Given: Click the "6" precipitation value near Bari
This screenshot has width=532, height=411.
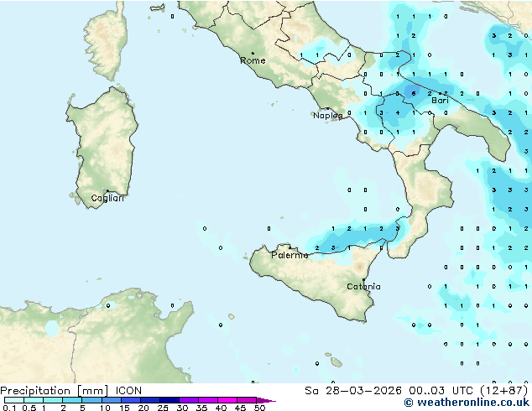Looking at the screenshot, I should pos(414,94).
